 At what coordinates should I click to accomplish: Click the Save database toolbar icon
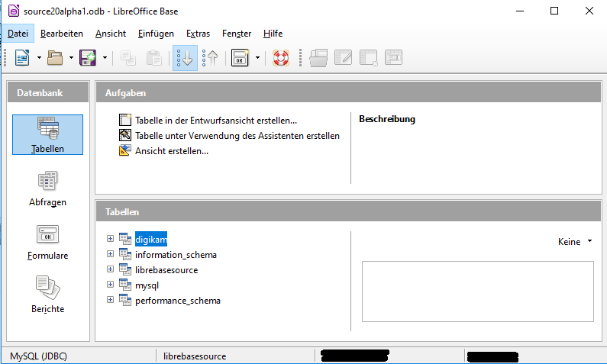[x=88, y=58]
